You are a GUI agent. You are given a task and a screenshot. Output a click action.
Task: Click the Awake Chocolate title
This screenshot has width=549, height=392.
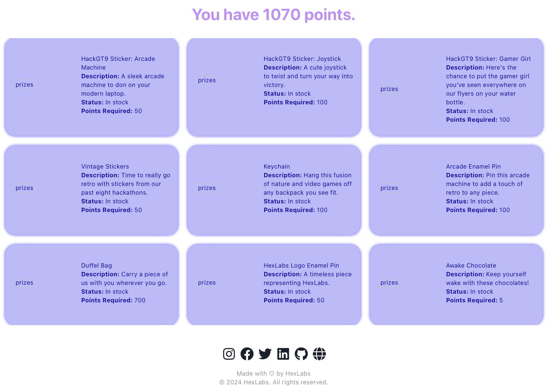[x=471, y=266]
